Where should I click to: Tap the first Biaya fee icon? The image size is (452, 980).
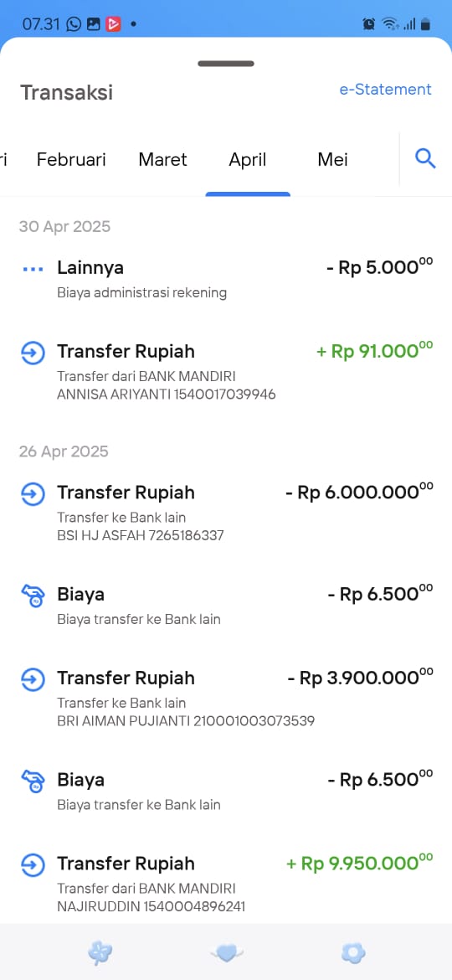(x=33, y=596)
